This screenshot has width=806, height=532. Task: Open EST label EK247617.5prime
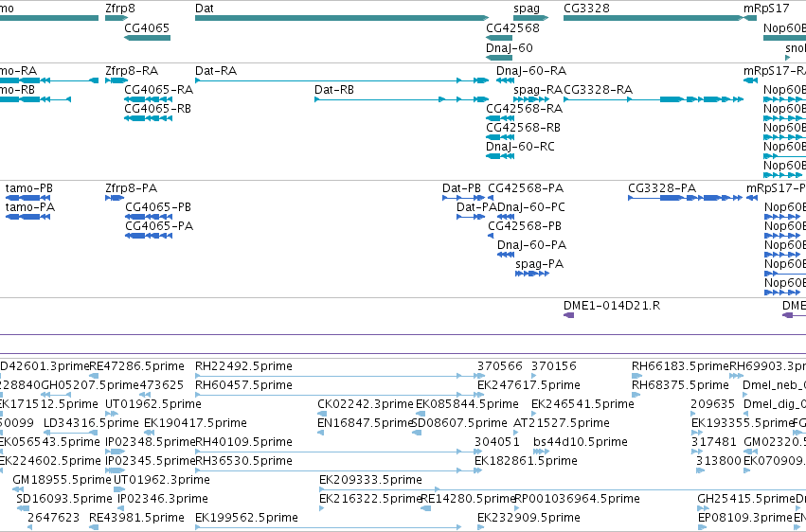(528, 385)
